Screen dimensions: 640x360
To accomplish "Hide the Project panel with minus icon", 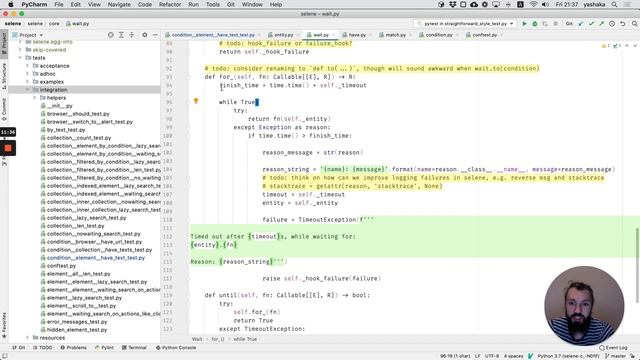I will (x=155, y=35).
